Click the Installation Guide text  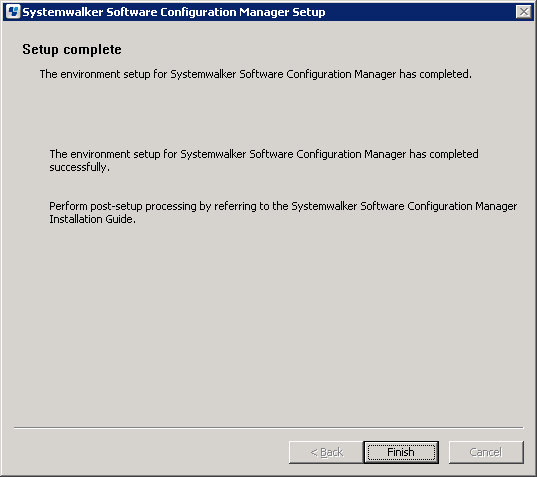tap(92, 219)
